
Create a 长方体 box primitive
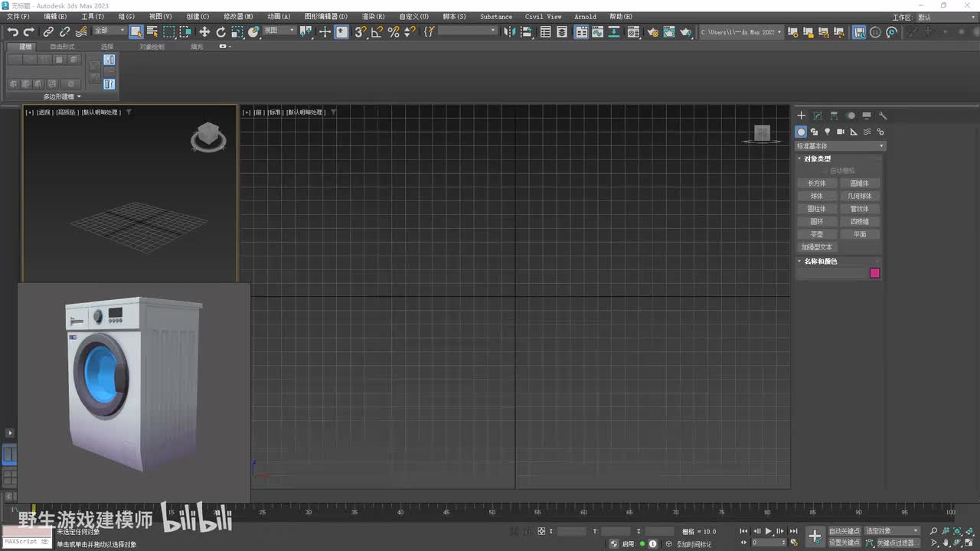(817, 184)
